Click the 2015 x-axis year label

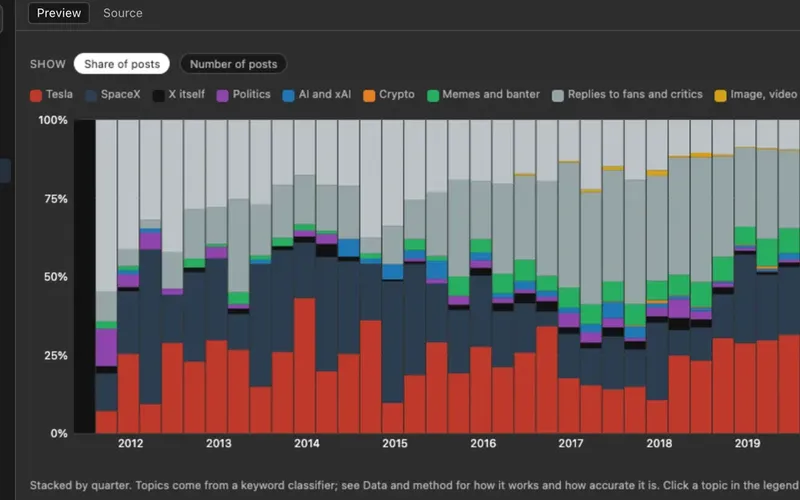tap(395, 443)
